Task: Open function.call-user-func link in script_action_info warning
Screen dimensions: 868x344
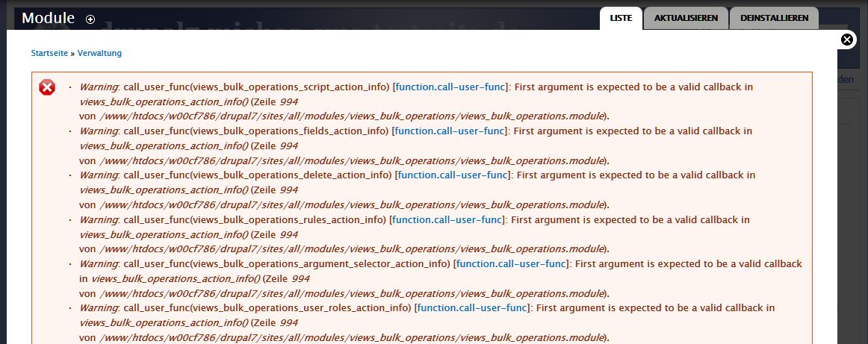Action: click(450, 87)
